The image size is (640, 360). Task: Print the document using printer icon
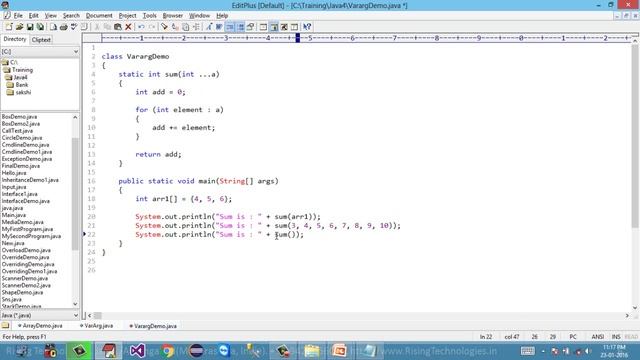coord(63,27)
